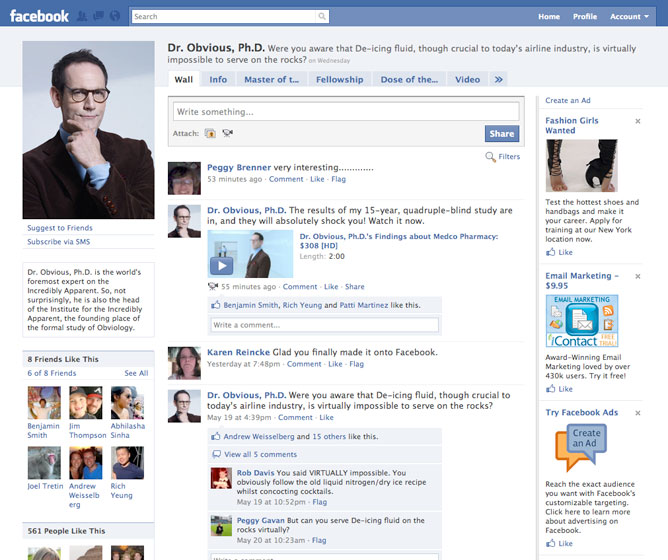668x560 pixels.
Task: Switch to the Wall tab
Action: 184,79
